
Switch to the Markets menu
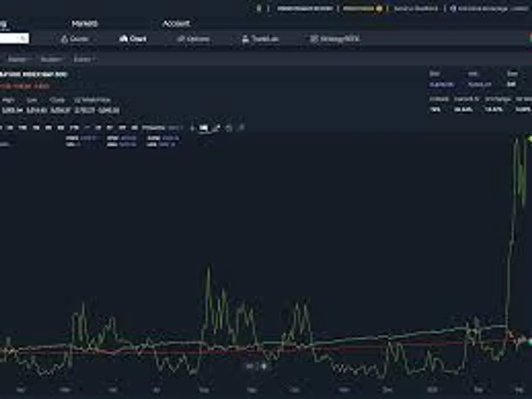pos(84,24)
